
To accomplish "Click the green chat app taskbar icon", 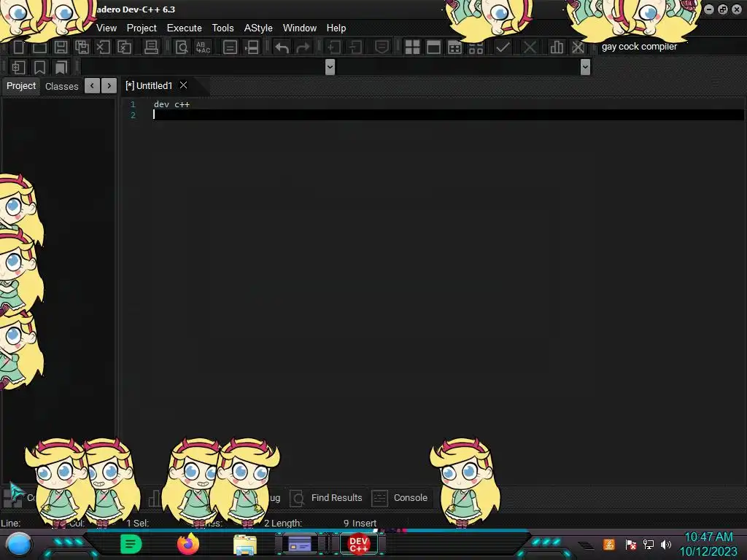I will [x=131, y=544].
